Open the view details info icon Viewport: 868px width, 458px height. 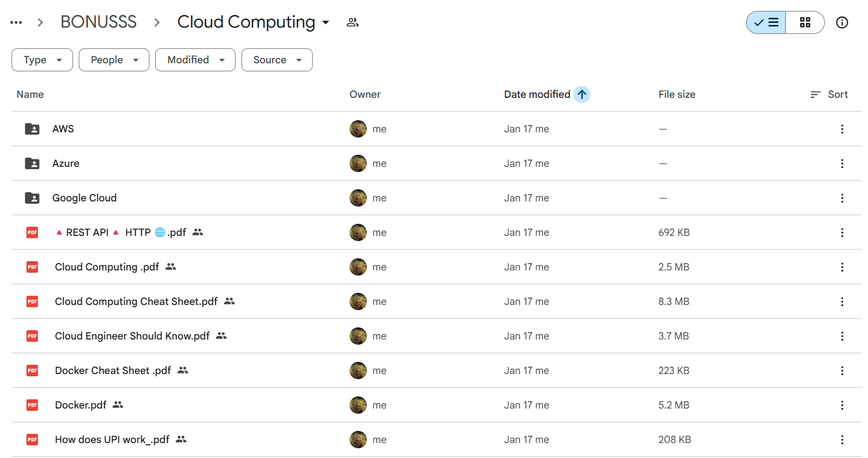[x=842, y=22]
